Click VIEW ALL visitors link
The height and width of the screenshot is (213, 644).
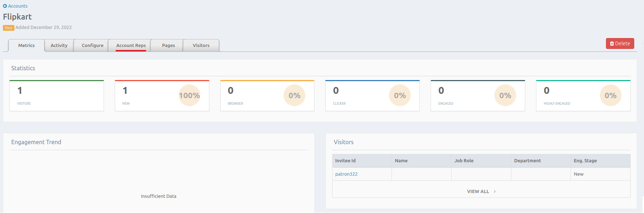click(478, 192)
